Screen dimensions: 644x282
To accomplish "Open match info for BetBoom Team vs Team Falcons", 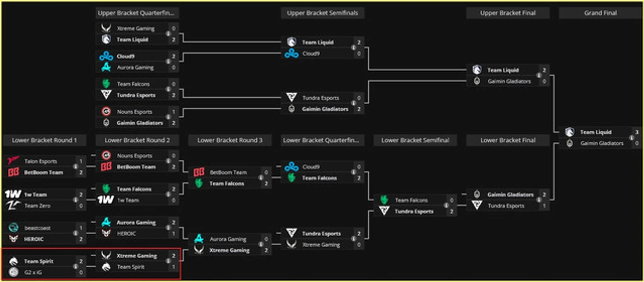I will [261, 178].
